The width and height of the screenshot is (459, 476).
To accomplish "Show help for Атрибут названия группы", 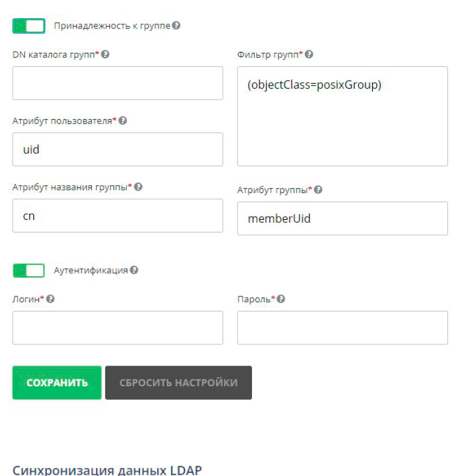I will point(138,187).
